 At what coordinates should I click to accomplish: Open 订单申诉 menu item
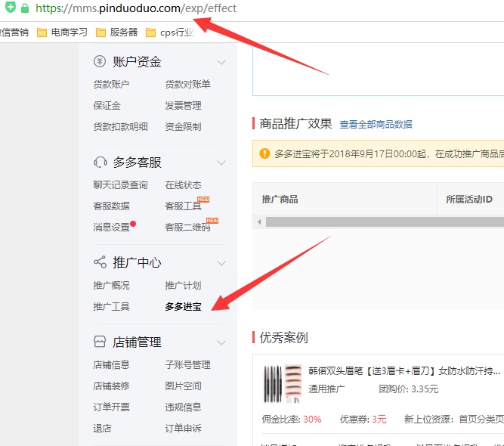pos(183,429)
